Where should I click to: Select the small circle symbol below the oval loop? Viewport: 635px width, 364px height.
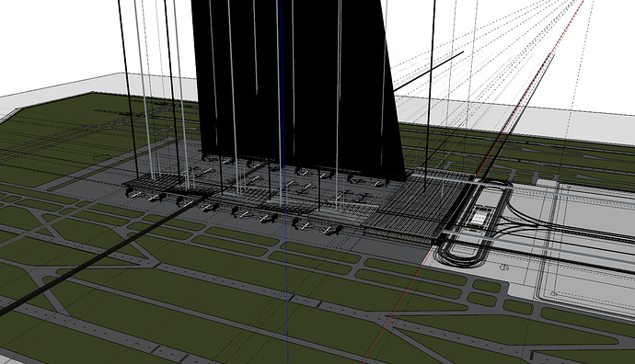pos(504,267)
